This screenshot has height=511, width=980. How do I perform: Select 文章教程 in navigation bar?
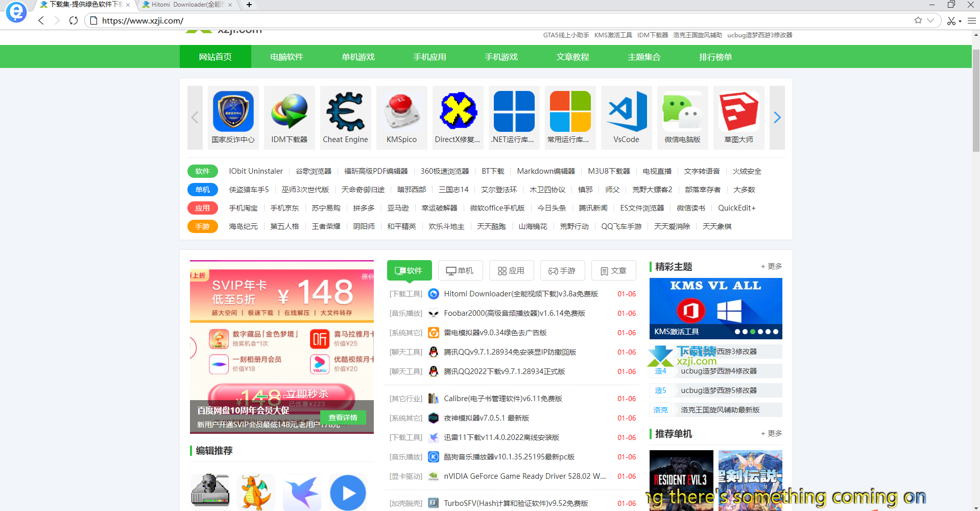click(x=572, y=57)
